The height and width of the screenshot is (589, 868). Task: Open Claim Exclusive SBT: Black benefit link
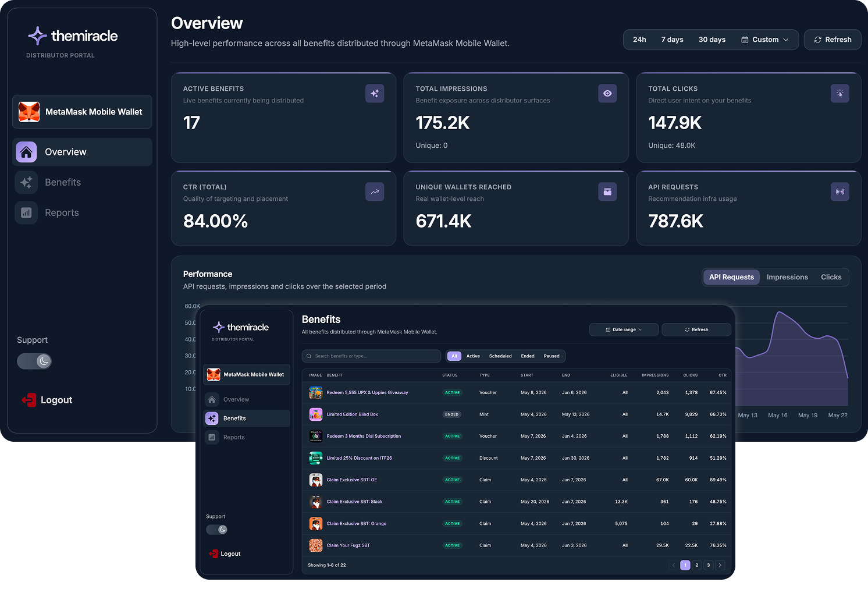pyautogui.click(x=354, y=502)
